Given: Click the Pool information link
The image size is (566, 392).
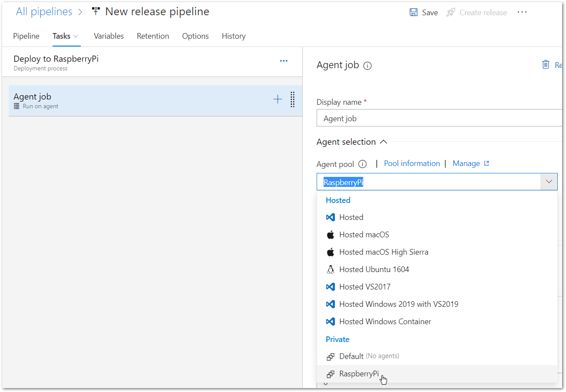Looking at the screenshot, I should coord(411,163).
